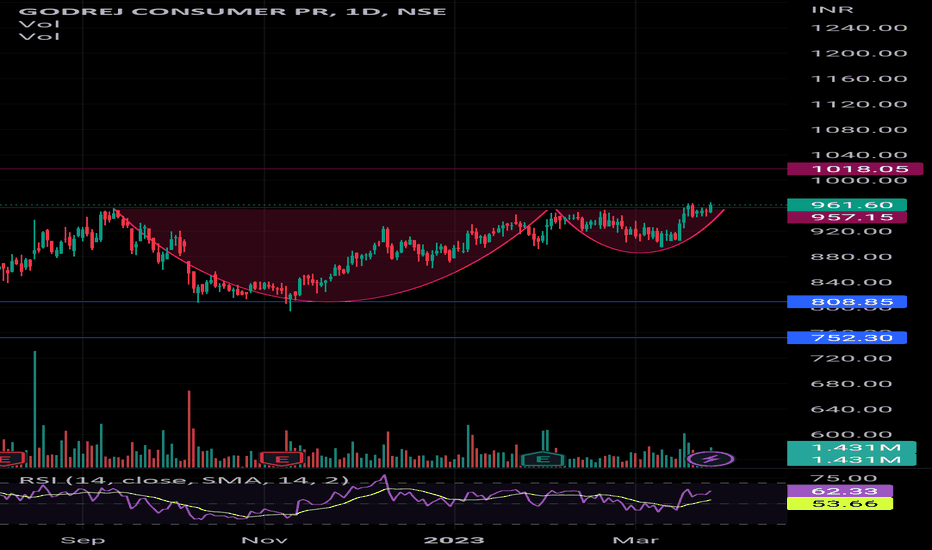Select the 957.15 price label
The image size is (932, 550).
click(x=847, y=217)
